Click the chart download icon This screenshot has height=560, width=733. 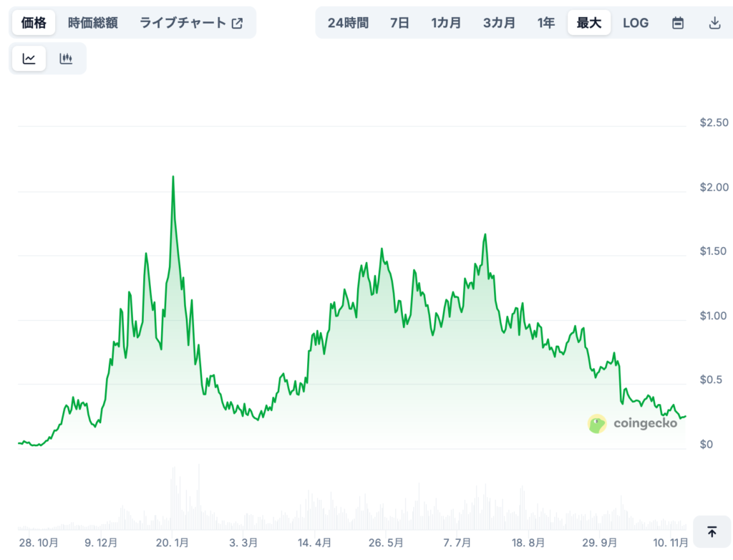[x=714, y=22]
